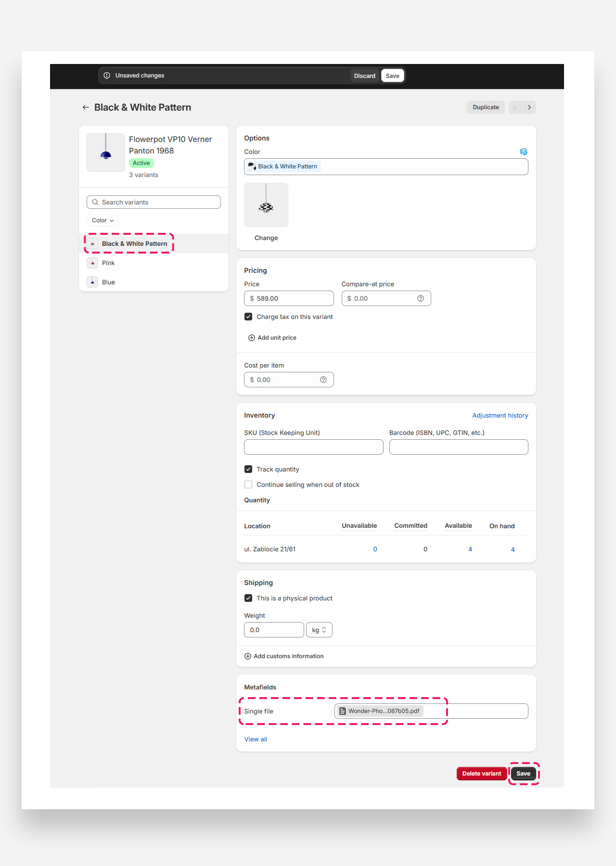Enable Continue selling when out of stock
The image size is (616, 866).
click(x=248, y=484)
